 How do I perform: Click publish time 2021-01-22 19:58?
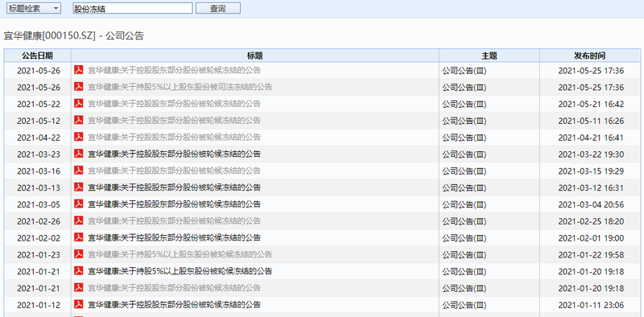591,255
